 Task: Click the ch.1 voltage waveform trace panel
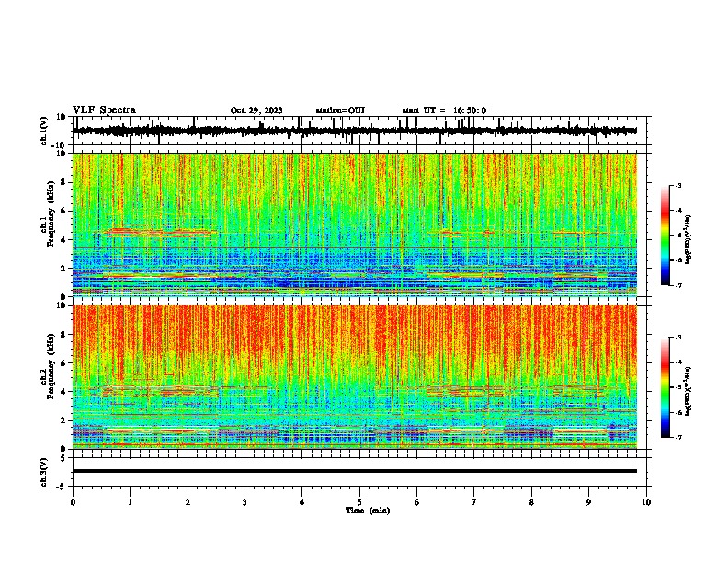point(359,131)
